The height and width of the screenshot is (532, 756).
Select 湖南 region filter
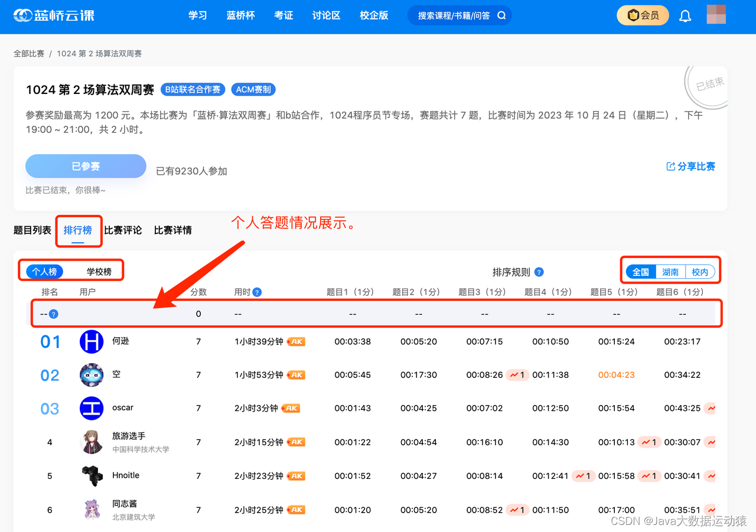(x=670, y=272)
